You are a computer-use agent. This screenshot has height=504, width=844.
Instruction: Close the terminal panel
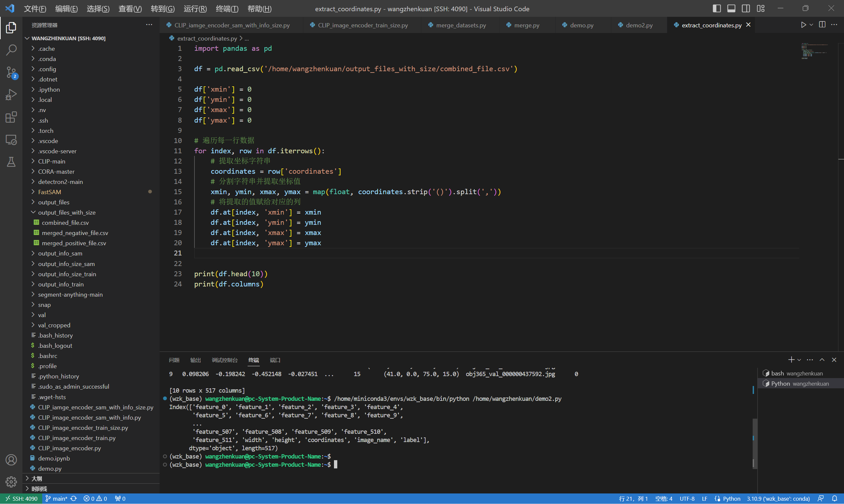click(x=834, y=360)
